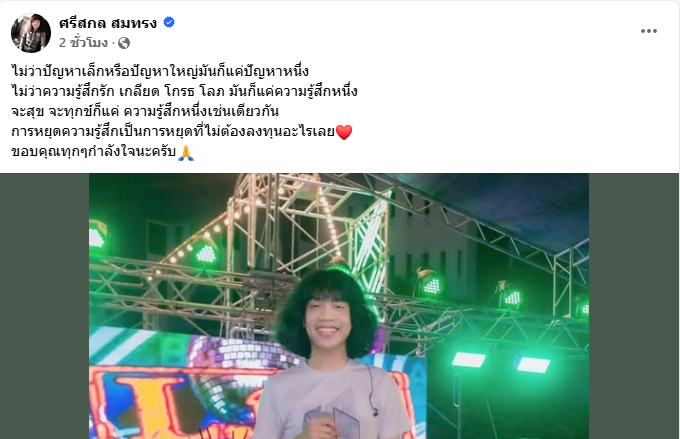This screenshot has width=680, height=439.
Task: Click the praying hands emoji
Action: 186,153
